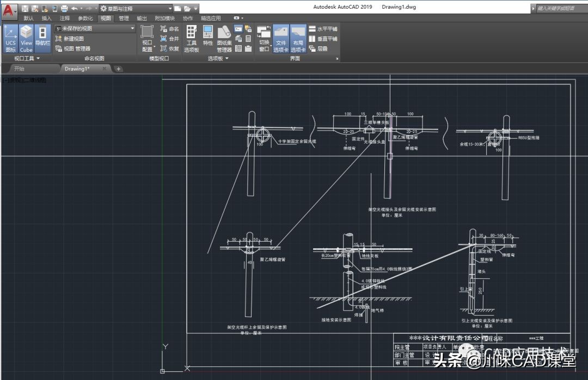588x380 pixels.
Task: Toggle the View Cube display
Action: click(26, 38)
